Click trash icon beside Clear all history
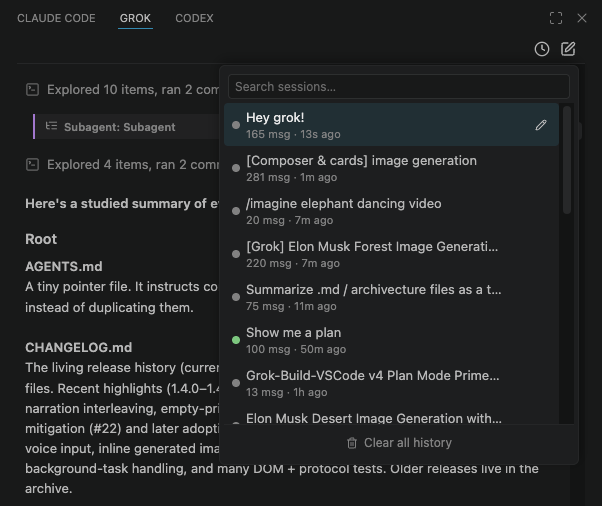This screenshot has height=506, width=602. tap(352, 443)
